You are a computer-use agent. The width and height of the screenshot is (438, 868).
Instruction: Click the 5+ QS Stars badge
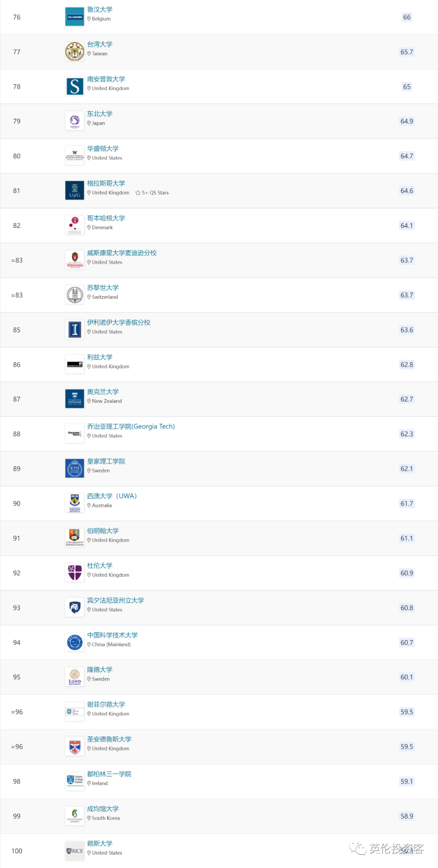pos(152,193)
